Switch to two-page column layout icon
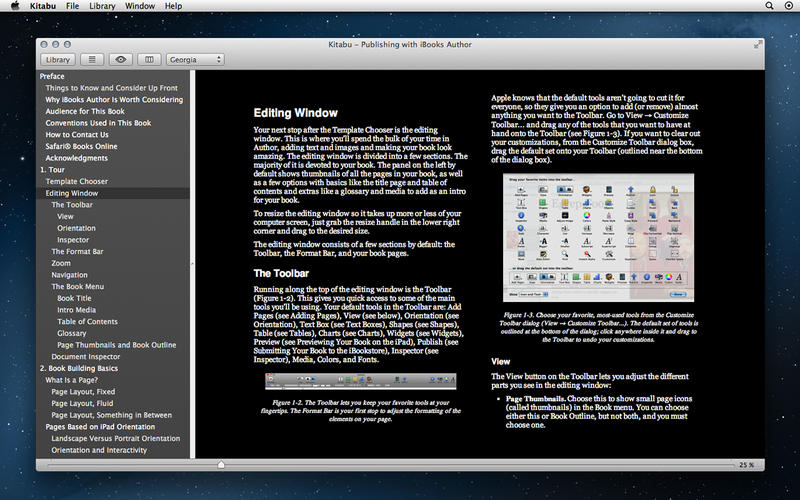800x500 pixels. click(149, 60)
